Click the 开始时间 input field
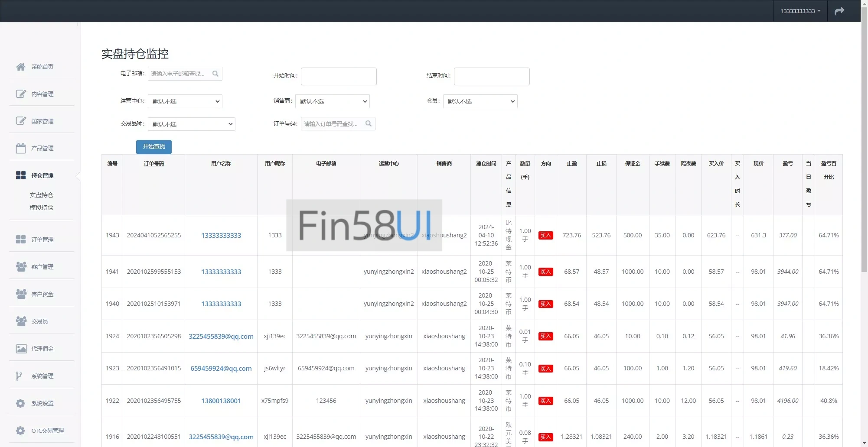Image resolution: width=868 pixels, height=447 pixels. pos(339,76)
